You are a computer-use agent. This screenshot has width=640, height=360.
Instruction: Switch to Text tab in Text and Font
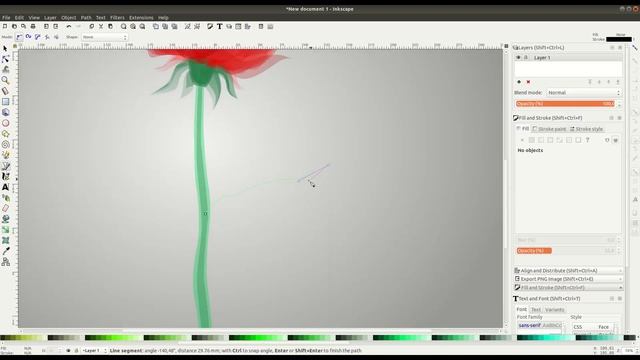536,310
